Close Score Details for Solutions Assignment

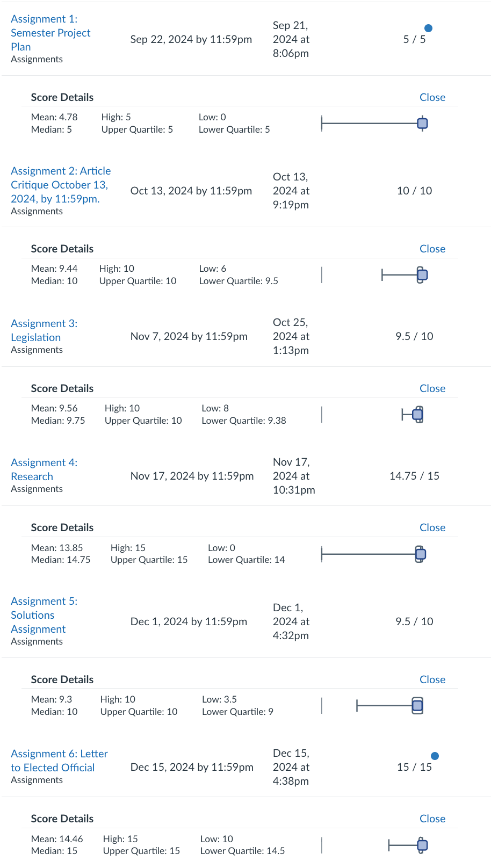click(432, 679)
